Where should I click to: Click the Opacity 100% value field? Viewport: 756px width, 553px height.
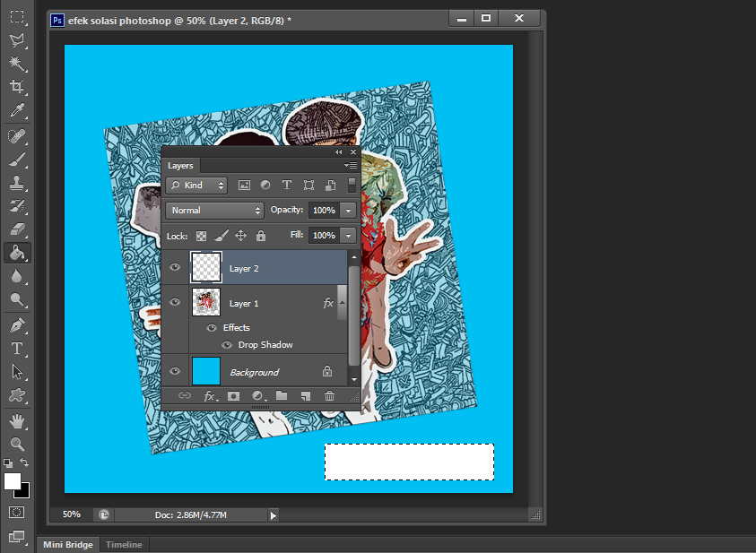[324, 210]
